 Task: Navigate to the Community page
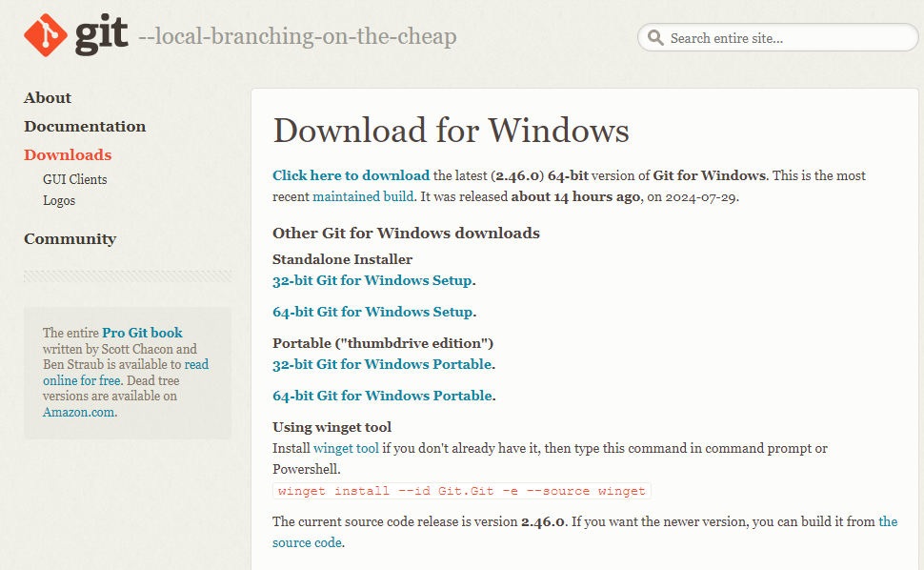coord(70,239)
